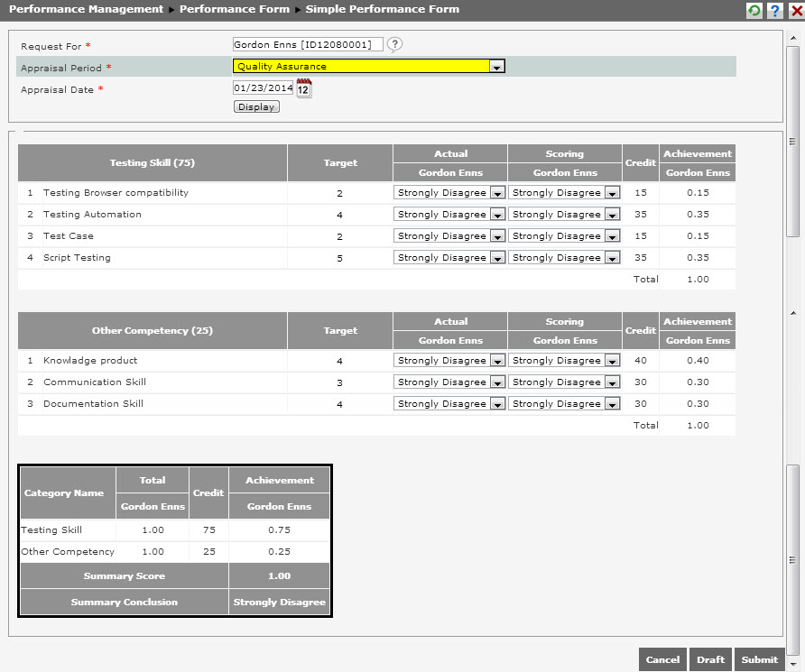The width and height of the screenshot is (805, 672).
Task: Open the blue help question mark icon
Action: [x=774, y=10]
